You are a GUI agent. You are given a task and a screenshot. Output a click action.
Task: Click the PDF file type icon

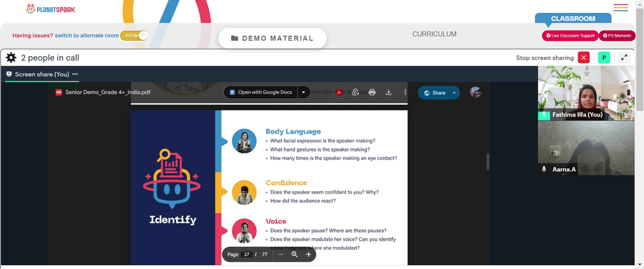pyautogui.click(x=59, y=92)
